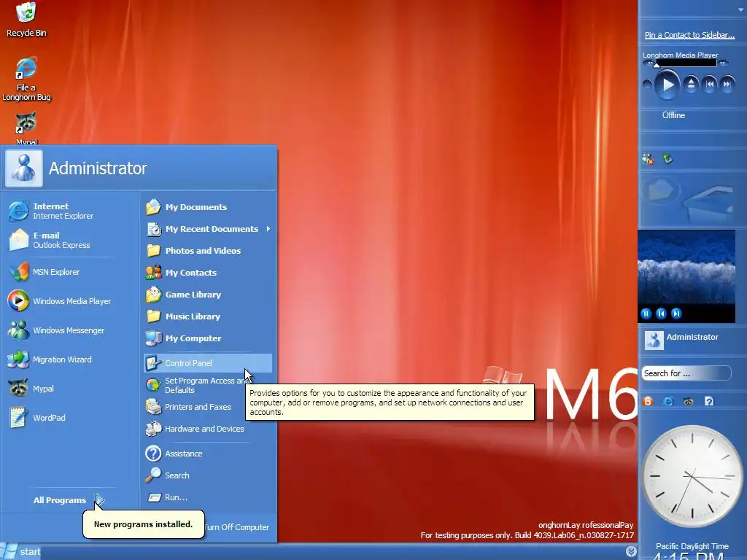Click green checkmark notification icon in sidebar

coord(668,158)
